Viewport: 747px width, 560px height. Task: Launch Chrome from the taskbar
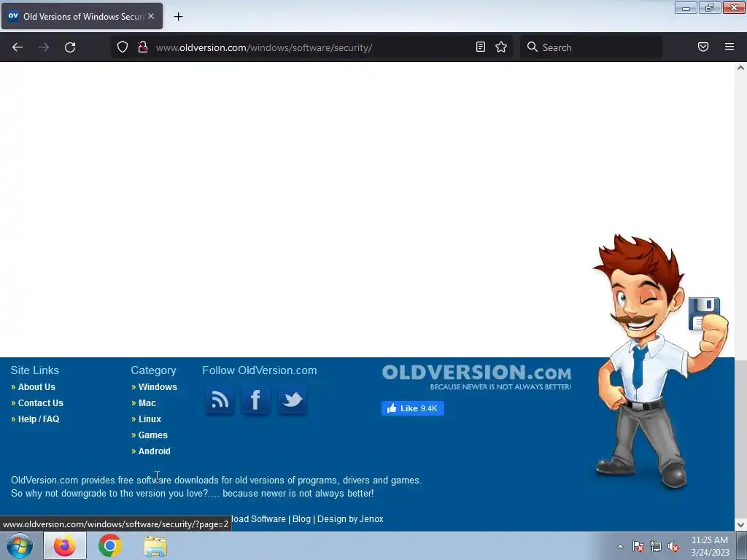110,545
